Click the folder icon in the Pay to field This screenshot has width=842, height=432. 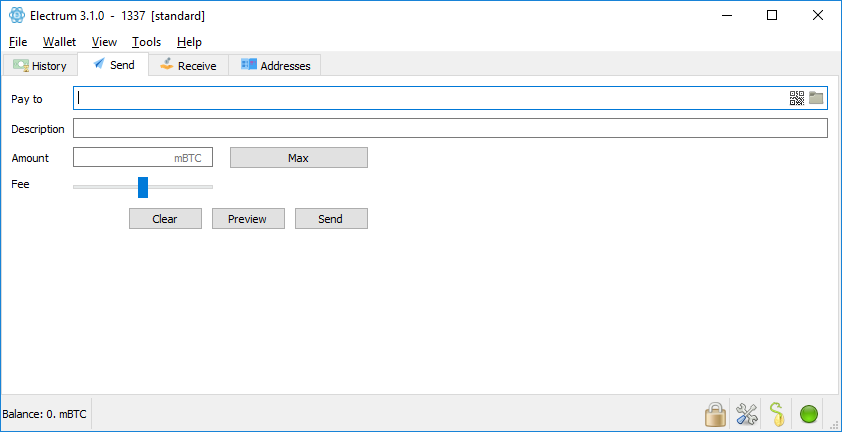[816, 98]
